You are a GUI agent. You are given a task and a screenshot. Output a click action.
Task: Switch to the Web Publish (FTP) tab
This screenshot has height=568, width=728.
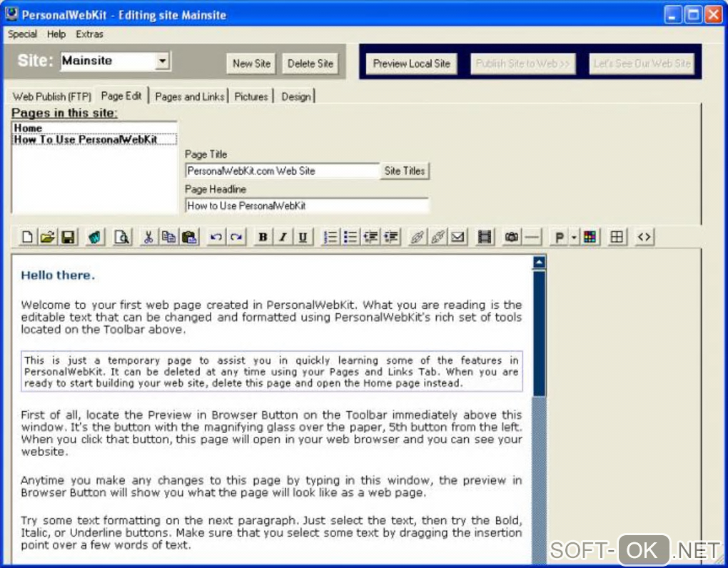point(52,96)
